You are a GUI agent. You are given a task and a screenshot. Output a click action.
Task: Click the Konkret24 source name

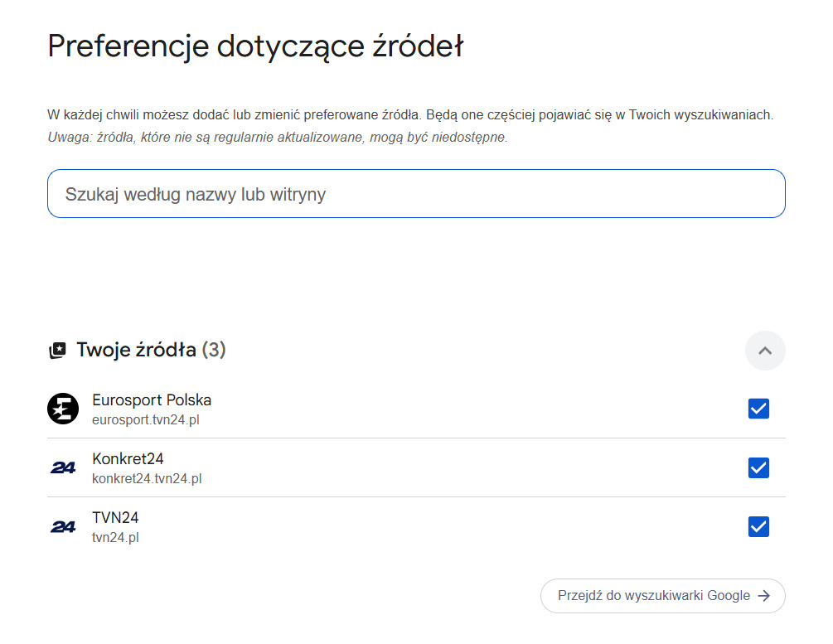(x=128, y=458)
